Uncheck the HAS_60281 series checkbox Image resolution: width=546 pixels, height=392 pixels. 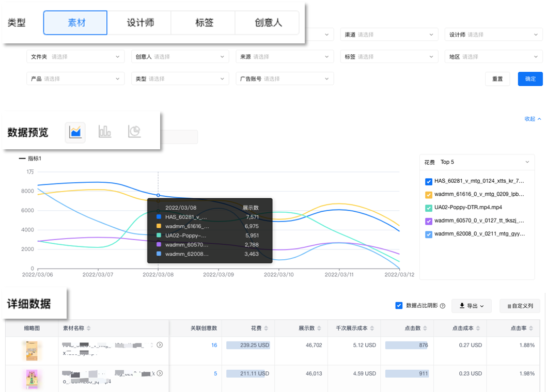tap(428, 181)
